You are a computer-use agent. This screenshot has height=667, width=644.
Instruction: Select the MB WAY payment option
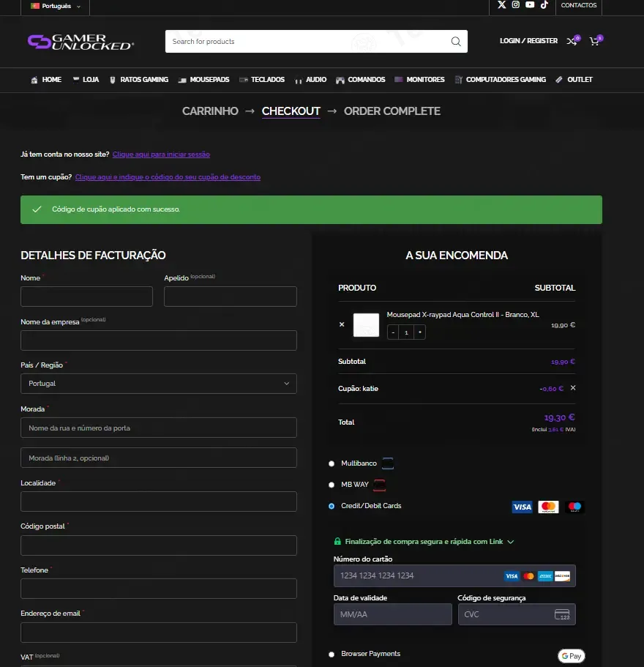tap(332, 485)
